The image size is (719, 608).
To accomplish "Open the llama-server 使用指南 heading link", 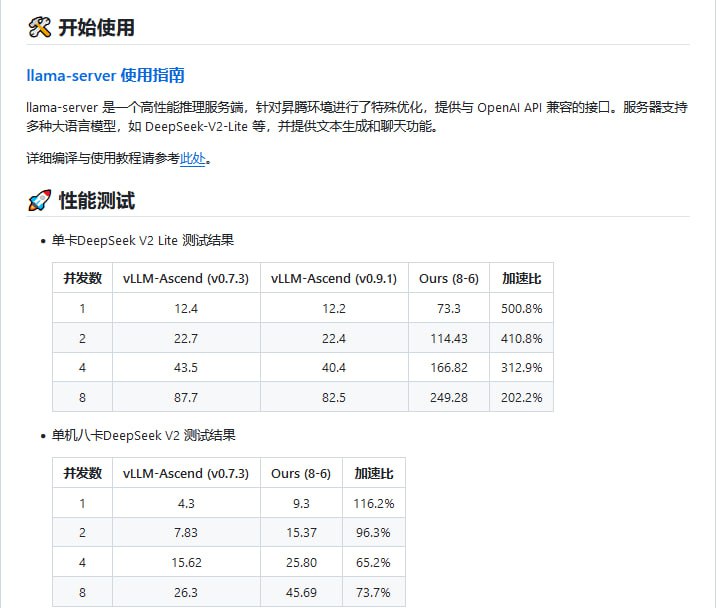I will [x=105, y=75].
